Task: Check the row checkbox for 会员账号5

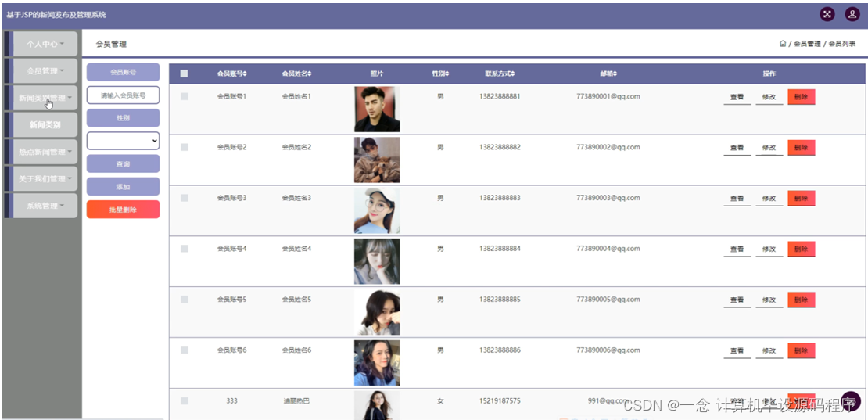Action: pyautogui.click(x=185, y=300)
